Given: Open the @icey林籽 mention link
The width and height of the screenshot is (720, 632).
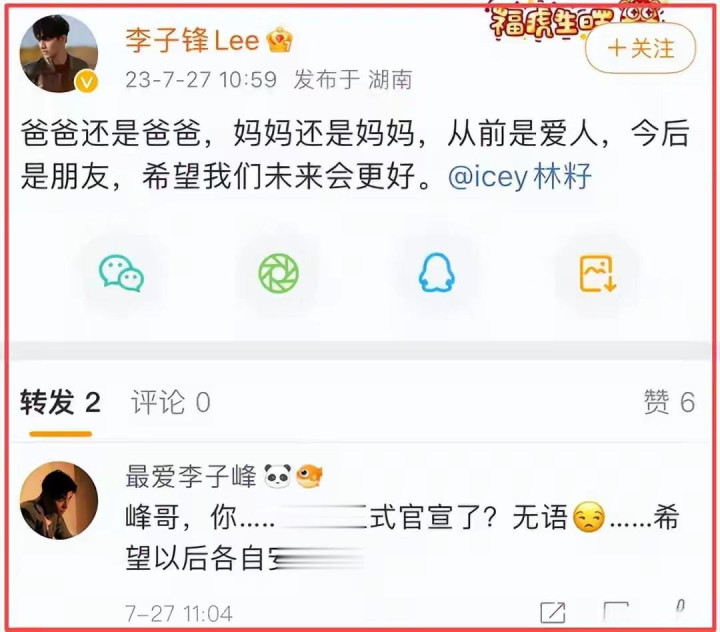Looking at the screenshot, I should tap(520, 176).
